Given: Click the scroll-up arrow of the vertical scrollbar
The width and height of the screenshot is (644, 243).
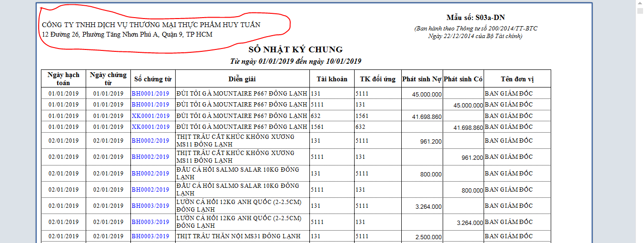Looking at the screenshot, I should pyautogui.click(x=640, y=3).
